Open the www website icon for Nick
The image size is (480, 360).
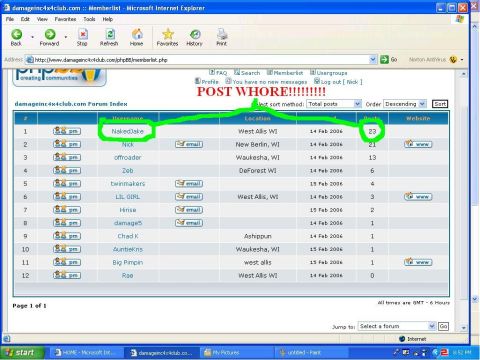click(x=418, y=144)
